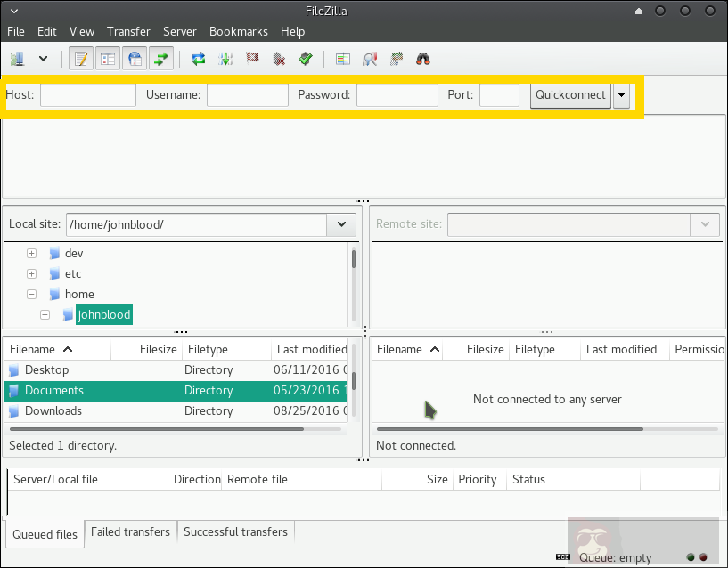Toggle processing of the transfer queue
This screenshot has width=728, height=568.
pos(226,59)
